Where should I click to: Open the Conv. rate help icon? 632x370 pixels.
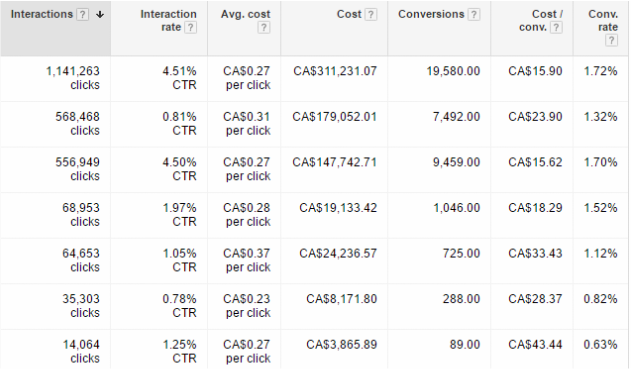coord(611,40)
